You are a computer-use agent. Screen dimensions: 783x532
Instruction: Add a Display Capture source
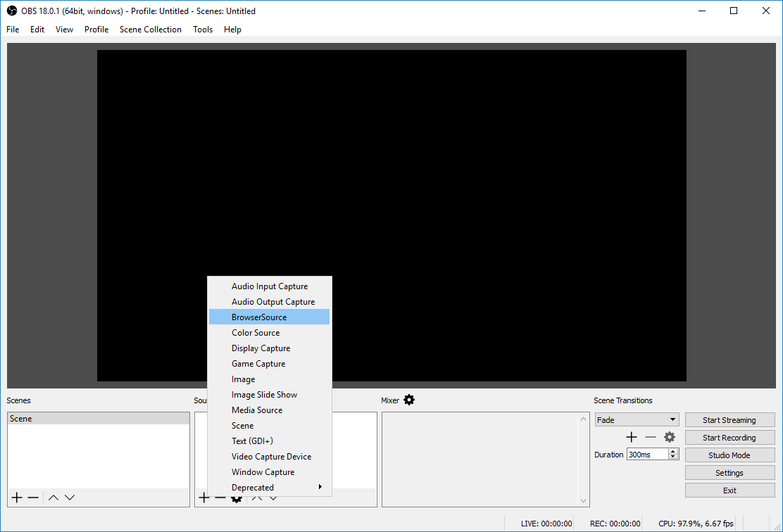pos(269,348)
